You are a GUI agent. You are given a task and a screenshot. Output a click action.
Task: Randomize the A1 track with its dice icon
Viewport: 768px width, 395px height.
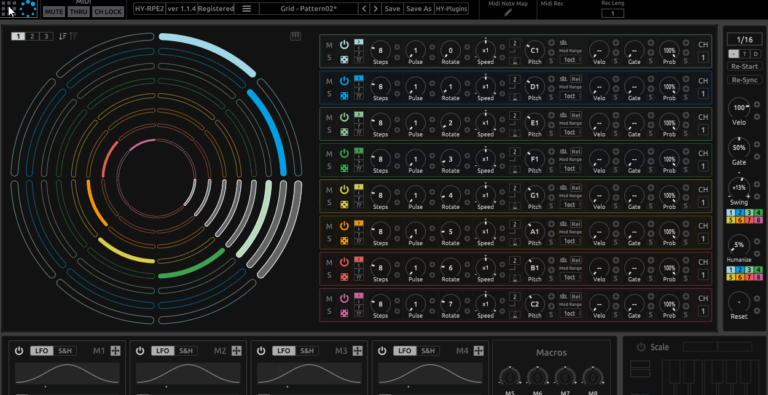pyautogui.click(x=344, y=240)
